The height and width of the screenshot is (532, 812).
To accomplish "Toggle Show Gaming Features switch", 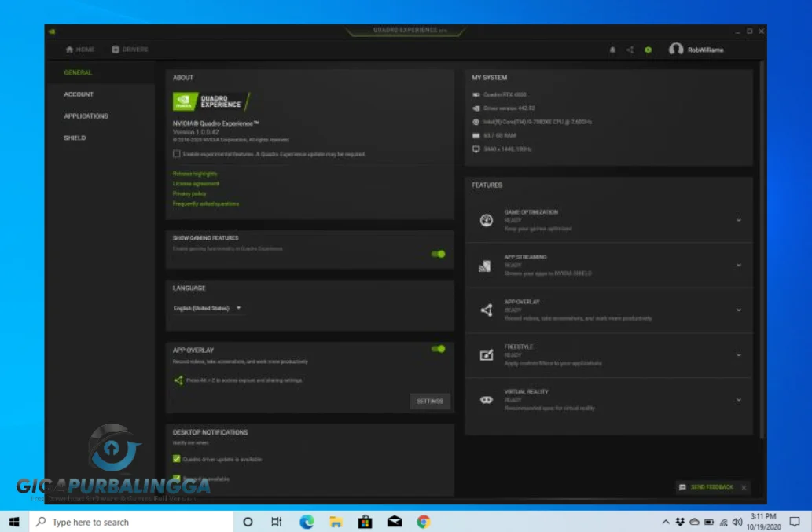I will [438, 254].
